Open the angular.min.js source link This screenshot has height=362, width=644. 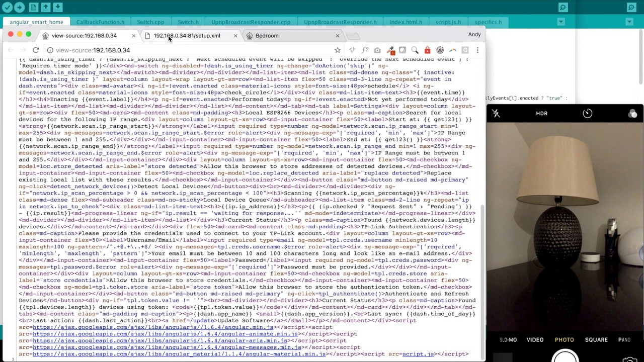153,327
